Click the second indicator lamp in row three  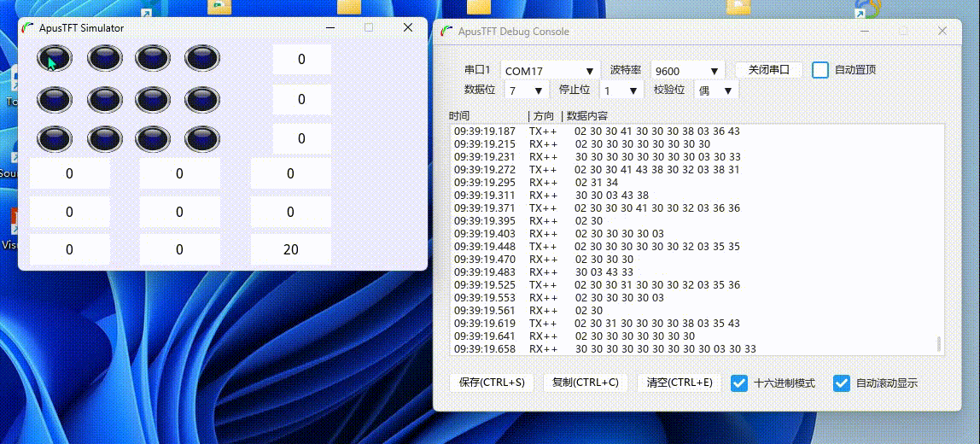coord(104,139)
